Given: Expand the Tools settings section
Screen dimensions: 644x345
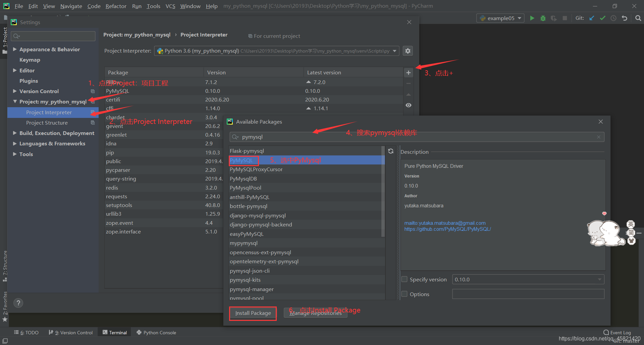Looking at the screenshot, I should (15, 154).
